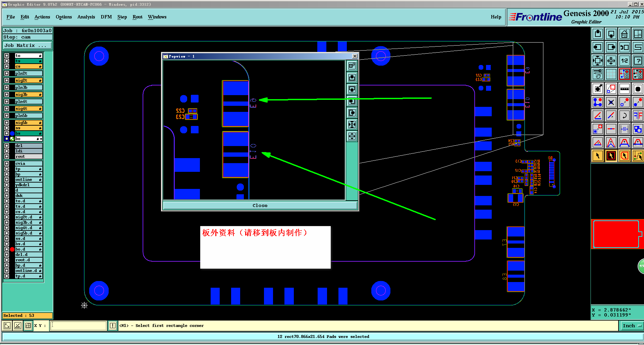Toggle the checkbox for layer sig2t
The width and height of the screenshot is (644, 345).
(7, 80)
